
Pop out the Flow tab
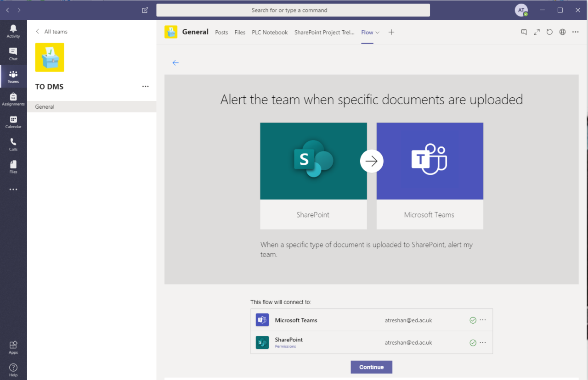[x=537, y=32]
